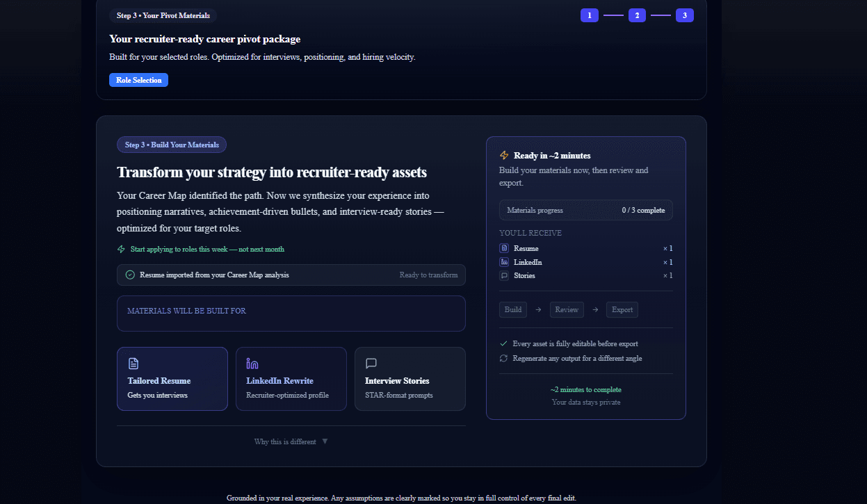Image resolution: width=867 pixels, height=504 pixels.
Task: Click the Stories icon in the deliverables list
Action: 503,275
